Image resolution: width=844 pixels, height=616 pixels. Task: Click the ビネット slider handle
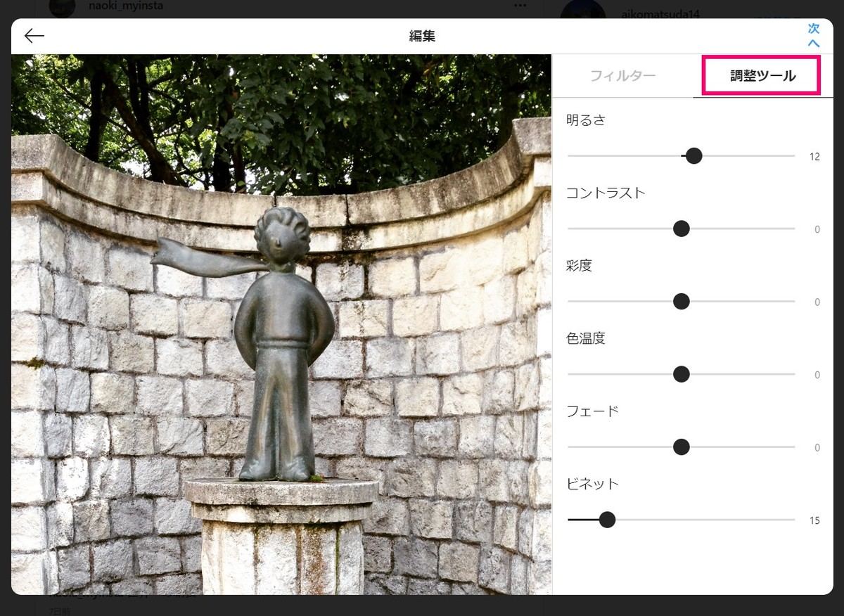pos(607,520)
